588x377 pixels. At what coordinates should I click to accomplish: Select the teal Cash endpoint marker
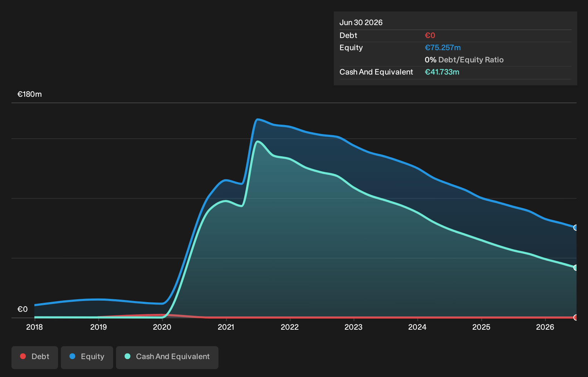pos(575,268)
